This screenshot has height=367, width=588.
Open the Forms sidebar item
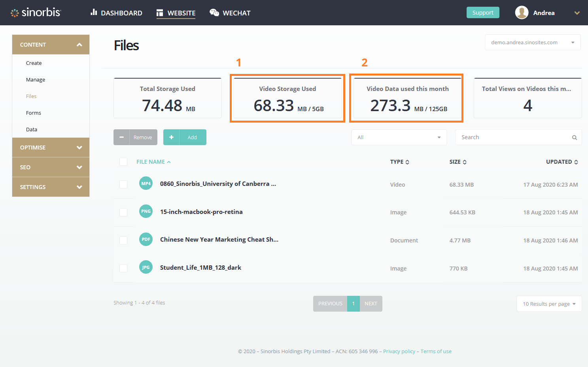(34, 113)
